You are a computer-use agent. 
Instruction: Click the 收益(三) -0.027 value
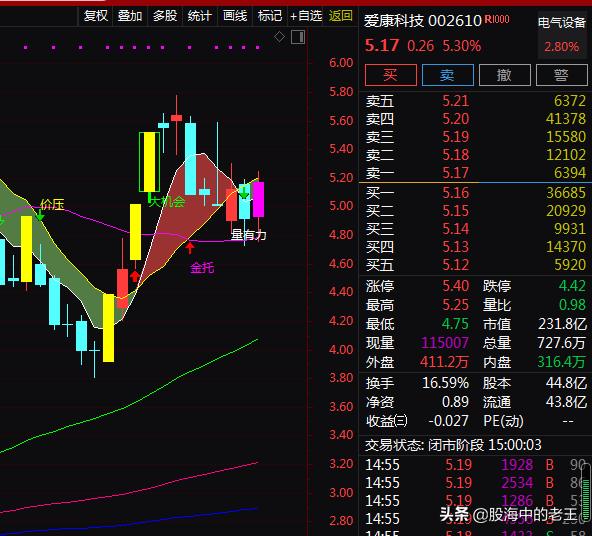coord(449,421)
